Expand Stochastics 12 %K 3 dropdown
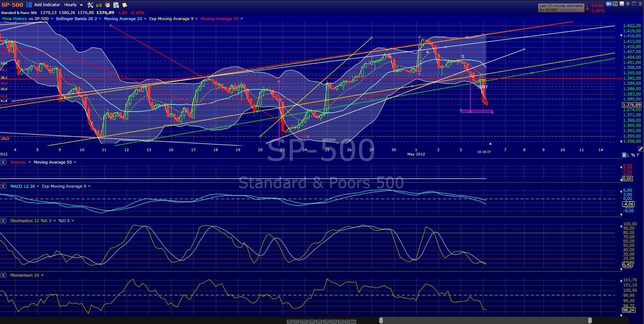 pyautogui.click(x=55, y=221)
